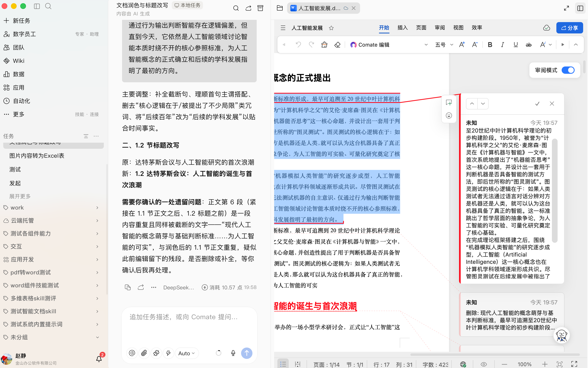Go to next revision with down chevron
Image resolution: width=588 pixels, height=368 pixels.
tap(483, 104)
